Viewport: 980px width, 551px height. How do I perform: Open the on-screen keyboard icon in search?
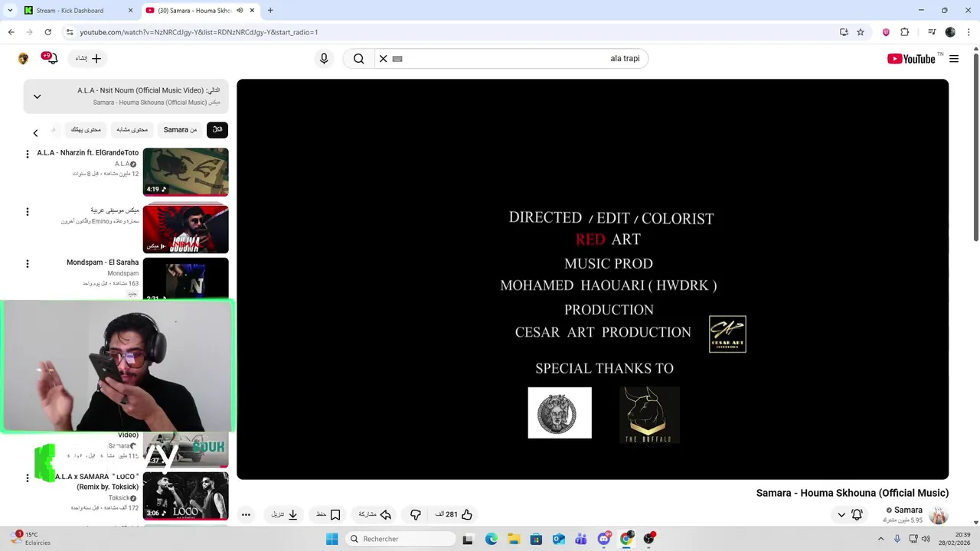click(x=397, y=59)
